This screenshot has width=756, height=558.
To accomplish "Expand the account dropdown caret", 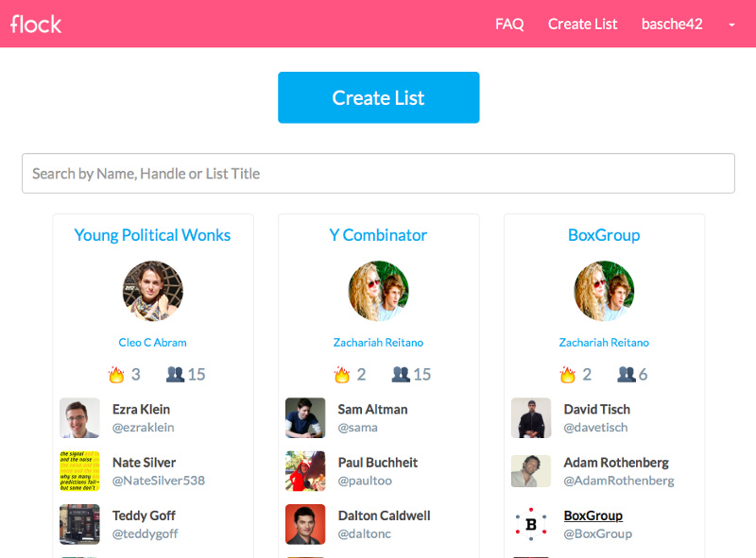I will [731, 25].
